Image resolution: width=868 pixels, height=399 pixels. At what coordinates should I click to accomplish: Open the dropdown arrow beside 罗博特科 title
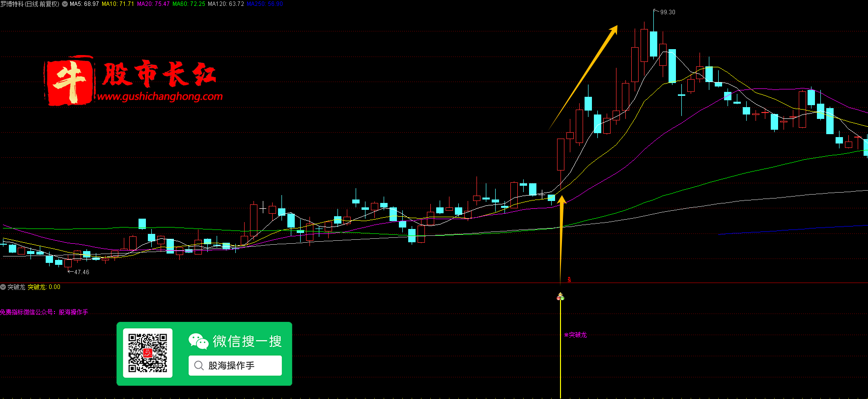point(65,4)
